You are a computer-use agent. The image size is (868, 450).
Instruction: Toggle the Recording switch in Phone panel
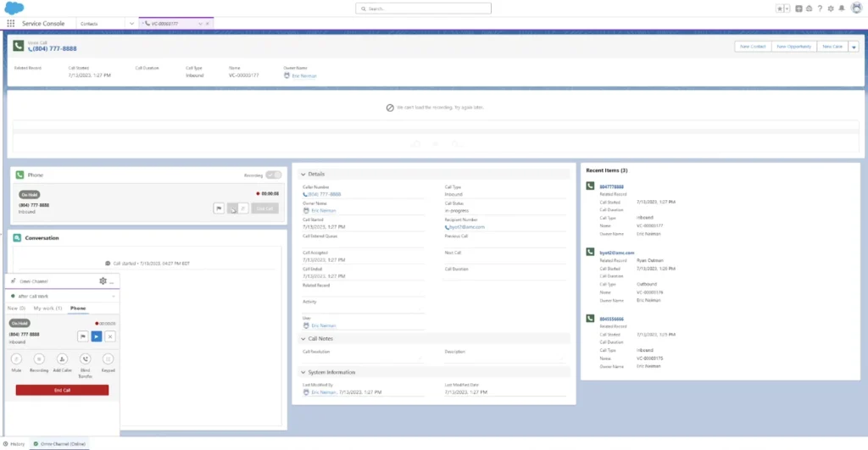point(273,175)
